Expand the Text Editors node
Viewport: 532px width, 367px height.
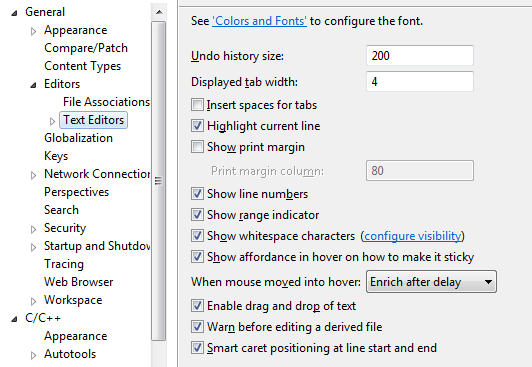pos(52,121)
